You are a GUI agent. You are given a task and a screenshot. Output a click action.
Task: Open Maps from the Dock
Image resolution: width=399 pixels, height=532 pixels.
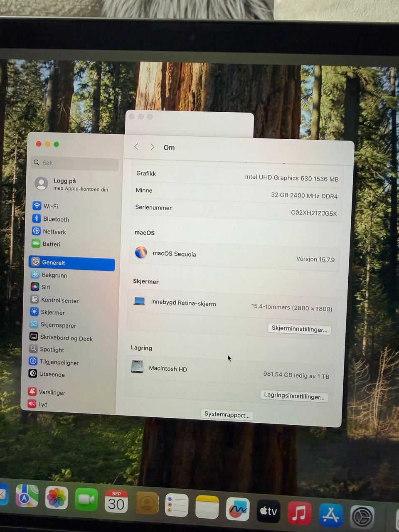click(x=27, y=496)
